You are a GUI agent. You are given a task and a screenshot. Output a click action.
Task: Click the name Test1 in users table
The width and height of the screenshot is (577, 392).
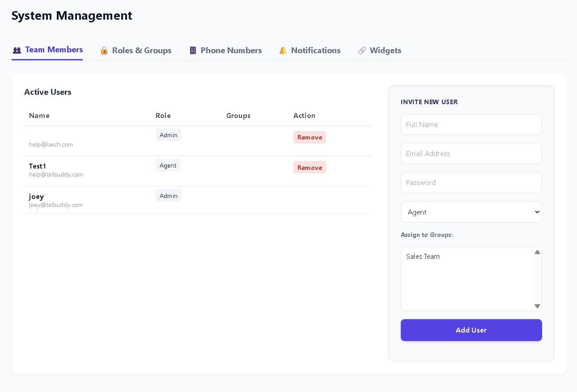coord(38,166)
